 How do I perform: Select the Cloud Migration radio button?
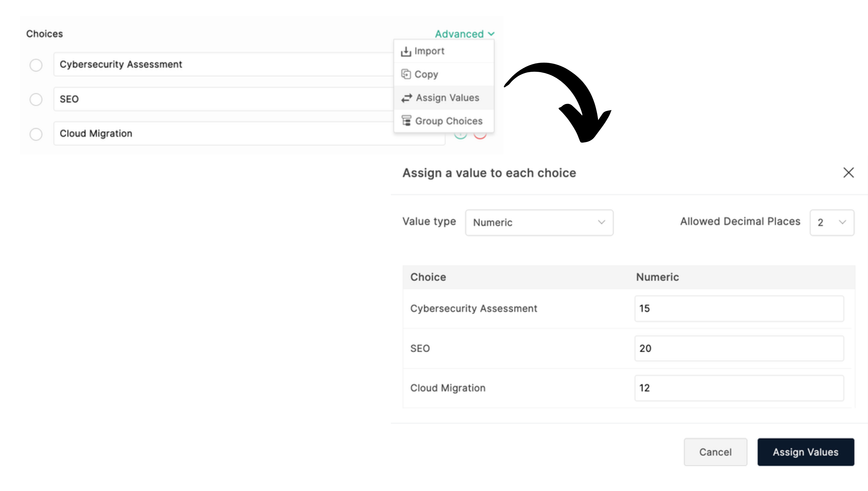(36, 134)
